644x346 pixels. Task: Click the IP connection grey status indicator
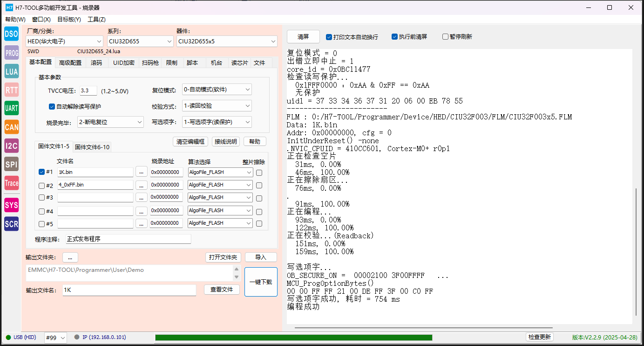[x=77, y=337]
